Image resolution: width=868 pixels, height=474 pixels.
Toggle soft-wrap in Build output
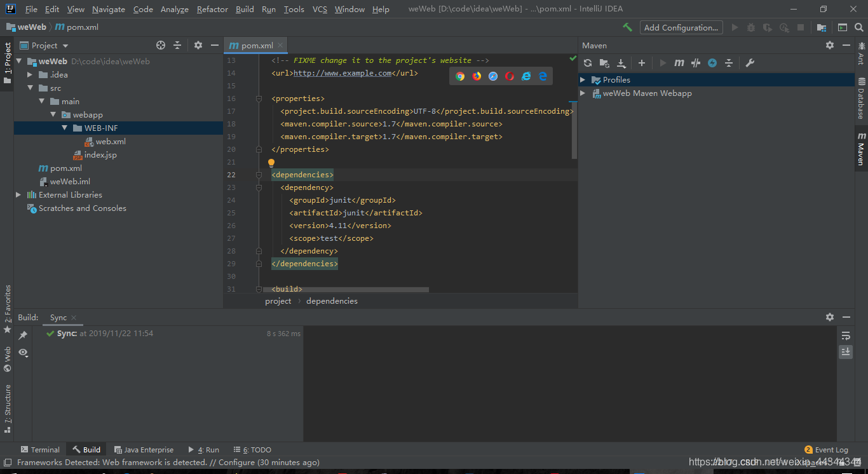(x=846, y=335)
